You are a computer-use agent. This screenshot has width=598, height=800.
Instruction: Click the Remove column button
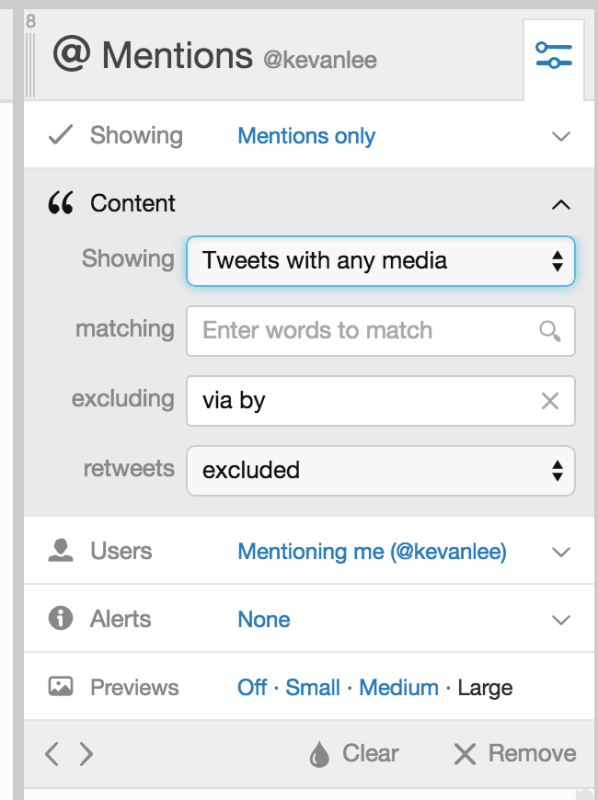coord(515,754)
